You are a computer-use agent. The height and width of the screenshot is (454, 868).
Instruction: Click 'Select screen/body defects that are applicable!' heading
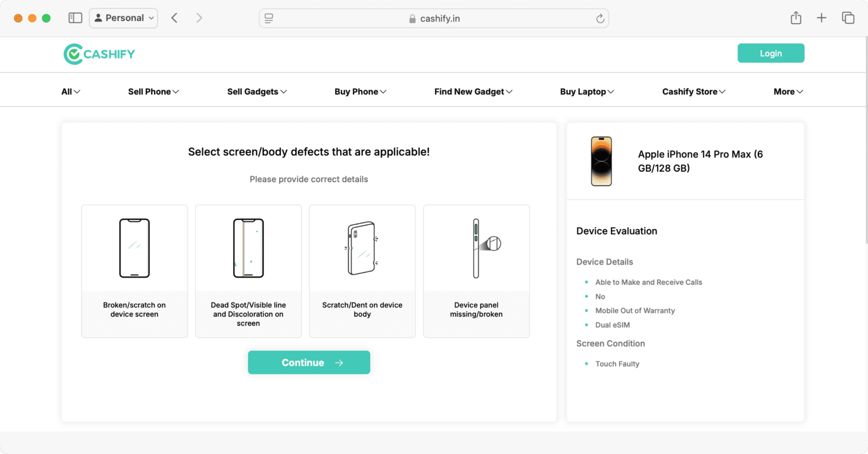point(309,152)
